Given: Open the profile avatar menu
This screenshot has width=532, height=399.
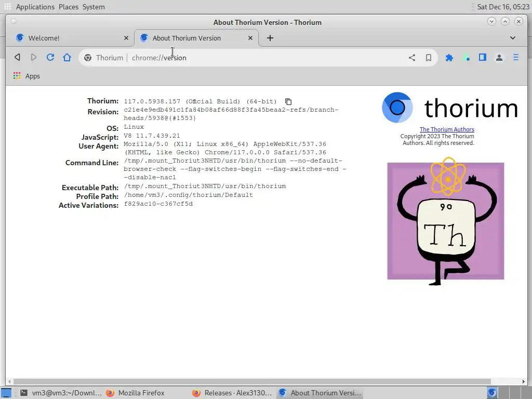Looking at the screenshot, I should point(499,58).
